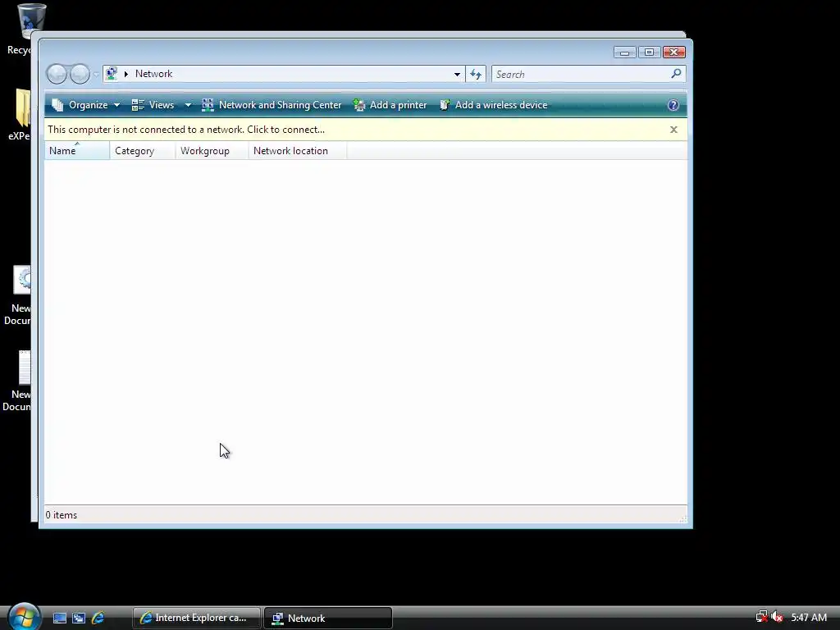Open the recent pages dropdown beside Forward

(96, 75)
